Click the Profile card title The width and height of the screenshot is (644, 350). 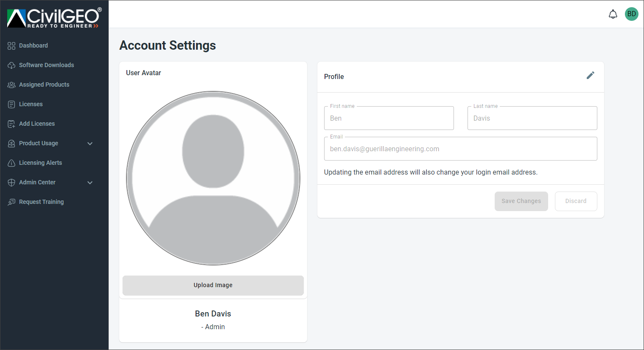pos(334,77)
